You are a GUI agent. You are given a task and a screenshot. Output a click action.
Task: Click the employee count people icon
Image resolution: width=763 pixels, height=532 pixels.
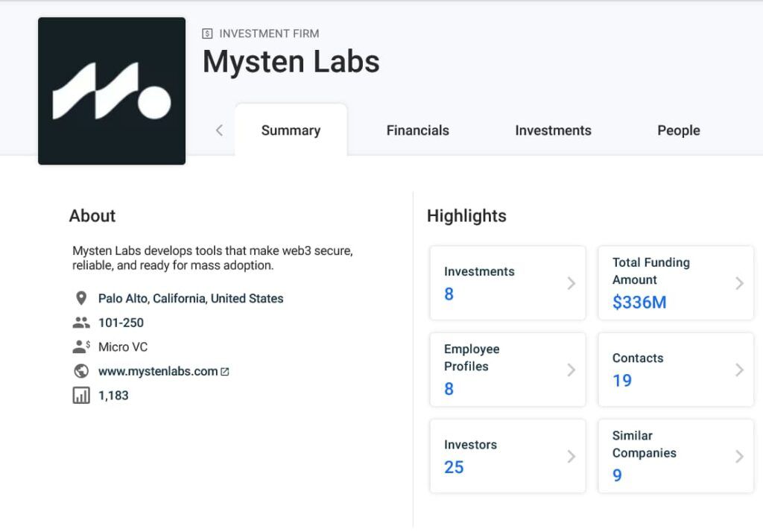[81, 323]
